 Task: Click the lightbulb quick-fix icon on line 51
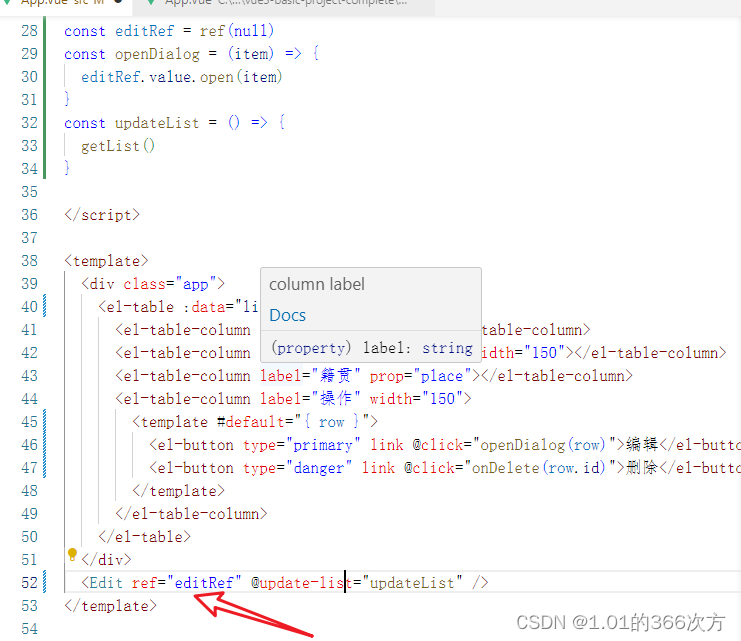pyautogui.click(x=72, y=554)
